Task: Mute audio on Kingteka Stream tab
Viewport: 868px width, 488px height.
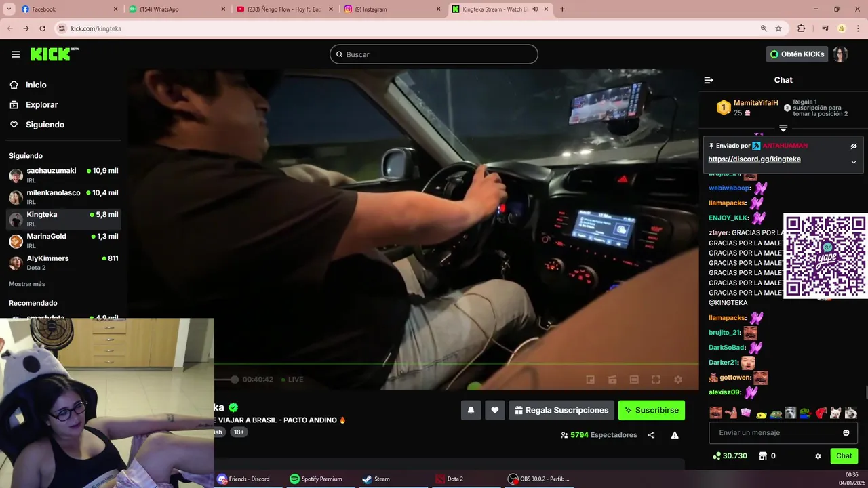Action: coord(535,9)
